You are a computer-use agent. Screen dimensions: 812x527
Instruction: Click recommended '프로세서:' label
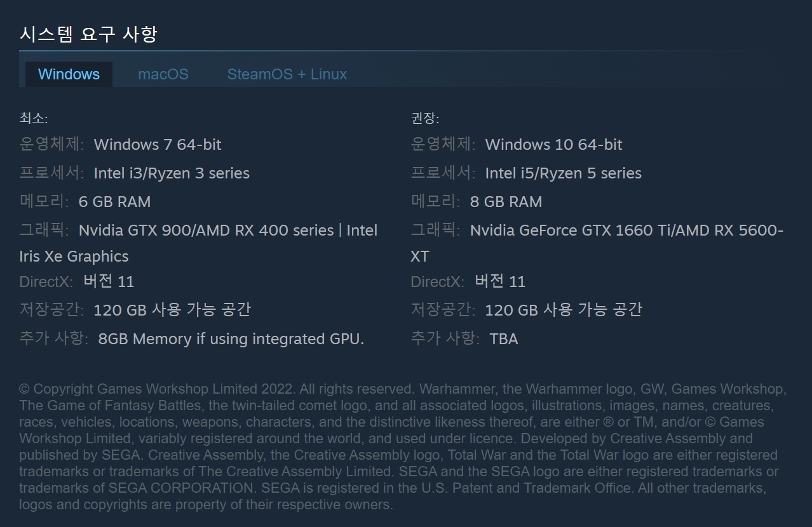[x=443, y=173]
